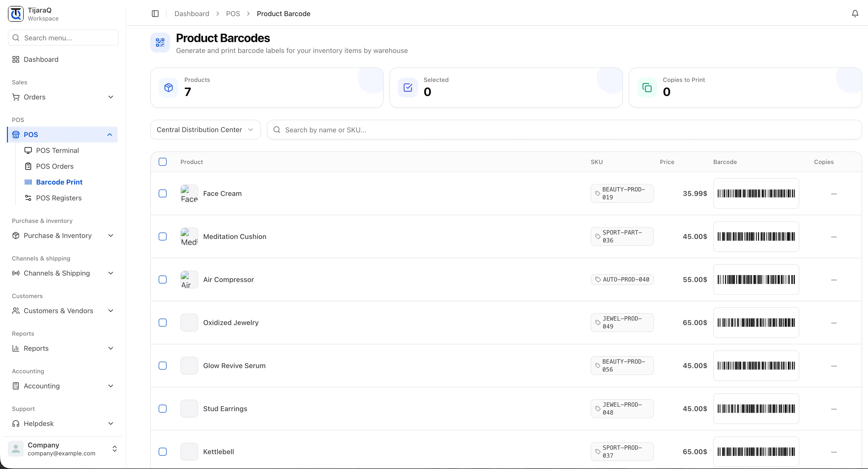Open the notifications bell

pyautogui.click(x=855, y=14)
